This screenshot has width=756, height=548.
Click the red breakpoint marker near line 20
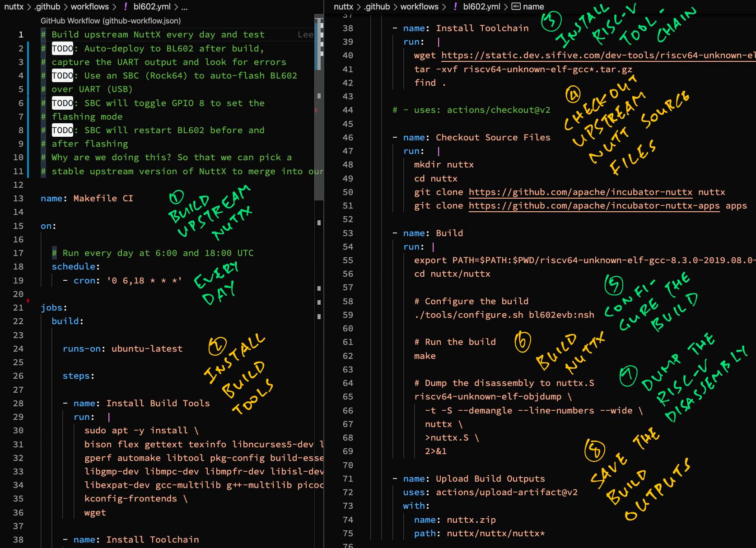pos(28,299)
